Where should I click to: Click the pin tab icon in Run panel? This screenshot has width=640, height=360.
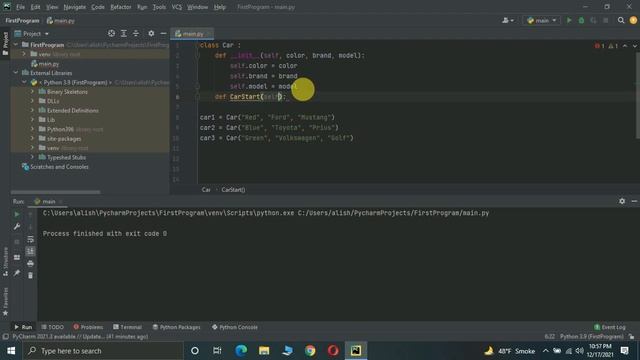point(17,273)
